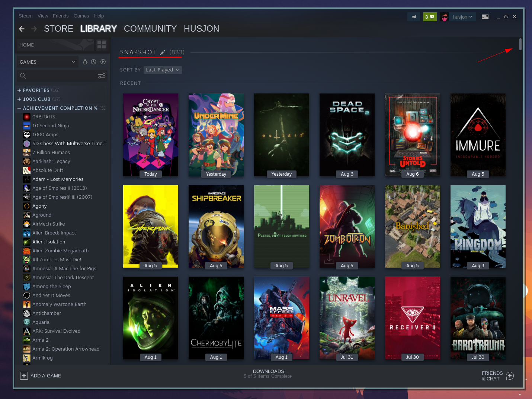Click the 1000 Amps icon in sidebar
The width and height of the screenshot is (532, 399).
(x=27, y=135)
